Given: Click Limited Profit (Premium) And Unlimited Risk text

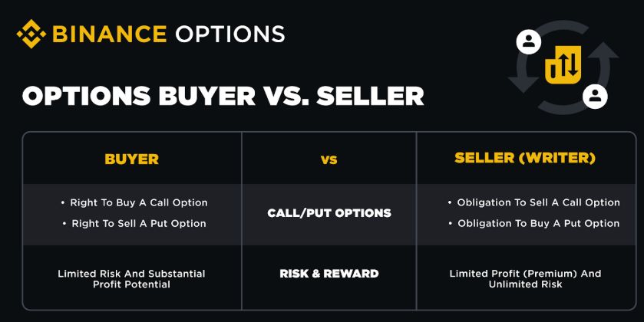Looking at the screenshot, I should tap(525, 278).
